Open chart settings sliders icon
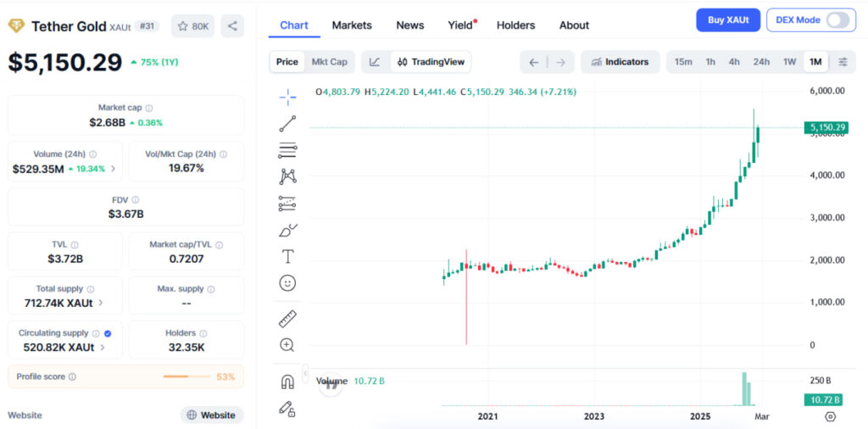The image size is (868, 429). point(843,62)
